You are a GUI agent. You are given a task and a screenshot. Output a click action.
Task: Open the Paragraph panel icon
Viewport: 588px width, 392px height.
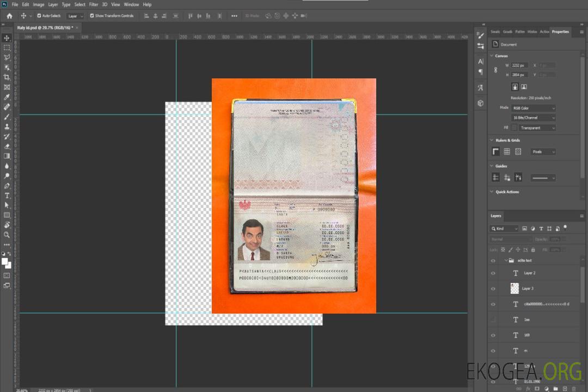point(481,72)
